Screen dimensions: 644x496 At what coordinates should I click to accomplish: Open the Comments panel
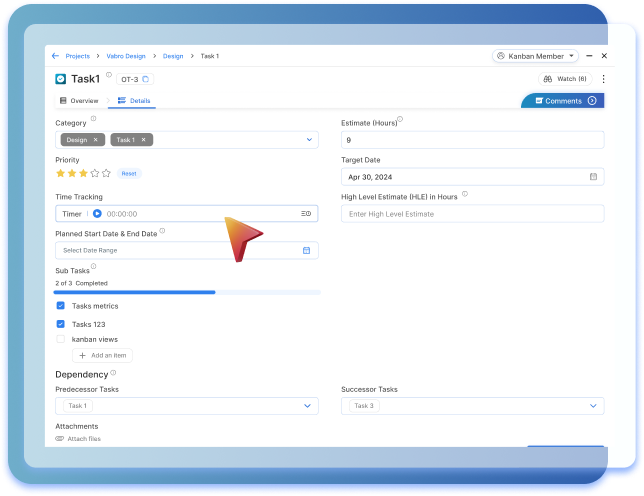tap(563, 101)
